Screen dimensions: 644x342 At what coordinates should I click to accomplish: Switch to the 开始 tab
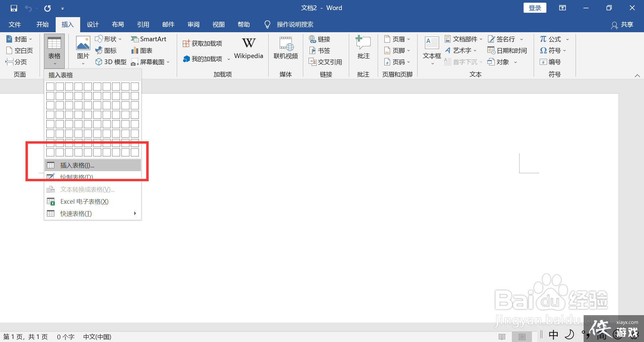[43, 25]
